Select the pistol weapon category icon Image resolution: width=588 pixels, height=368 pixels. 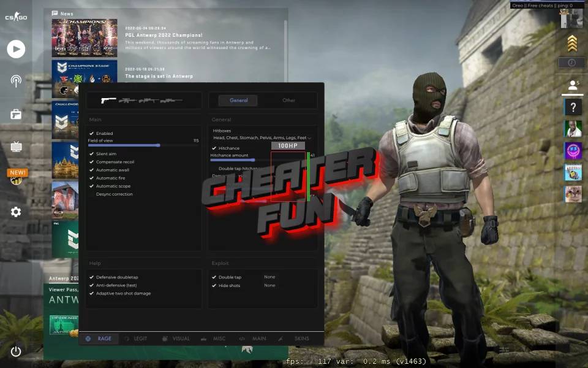tap(108, 99)
